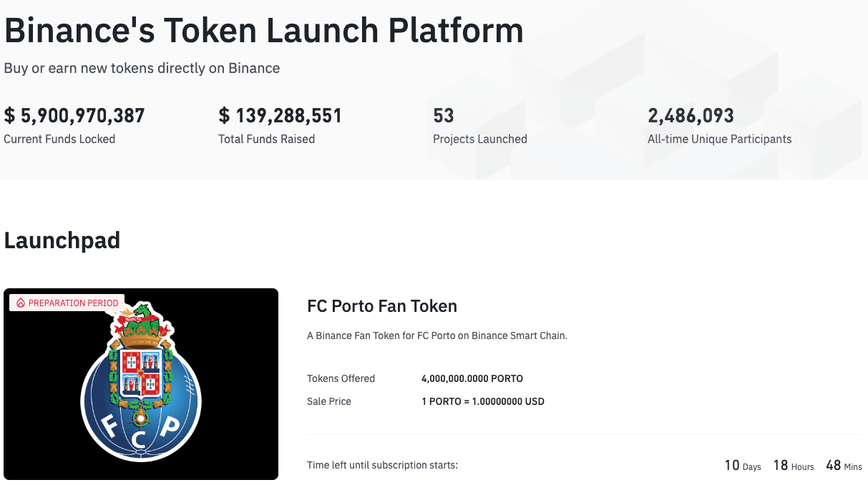868x485 pixels.
Task: Click the "PREPARATION PERIOD" badge text
Action: (73, 303)
